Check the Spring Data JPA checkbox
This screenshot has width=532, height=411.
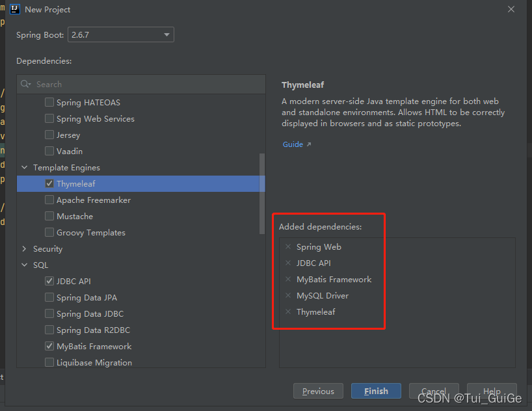pyautogui.click(x=49, y=297)
